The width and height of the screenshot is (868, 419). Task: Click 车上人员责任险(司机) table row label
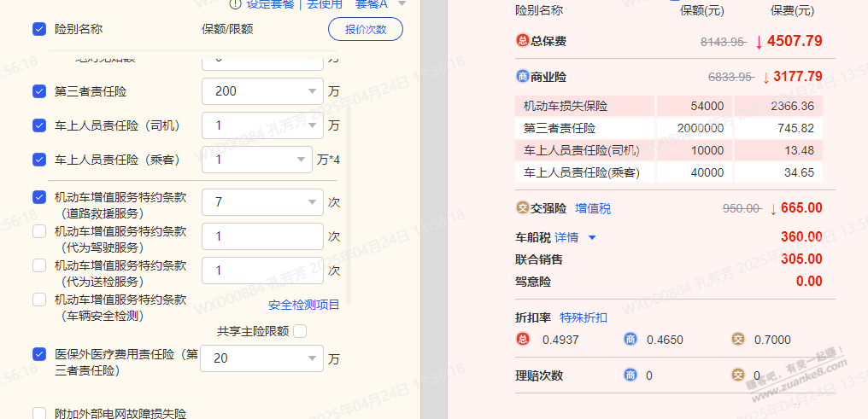pos(581,150)
